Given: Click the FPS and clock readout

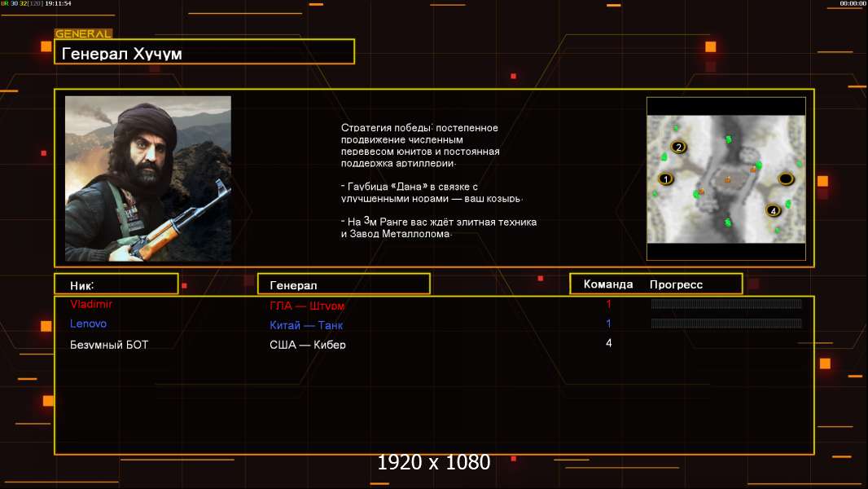Looking at the screenshot, I should tap(36, 3).
